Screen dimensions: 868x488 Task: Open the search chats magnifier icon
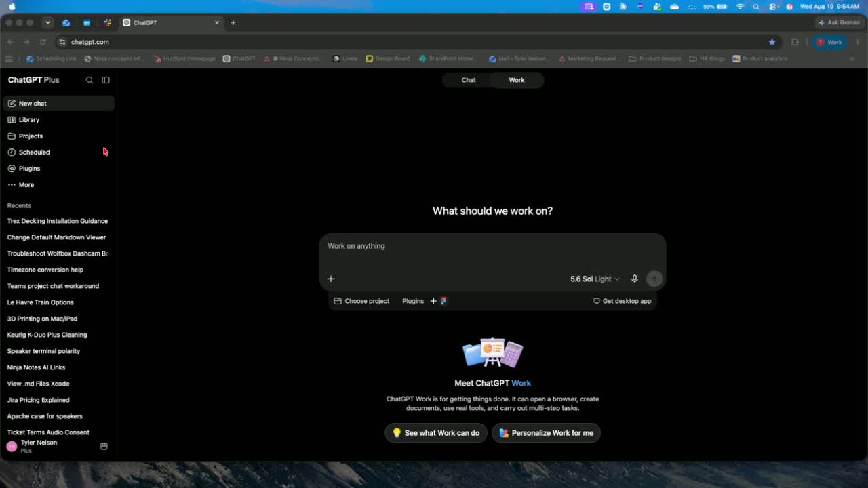(x=89, y=80)
